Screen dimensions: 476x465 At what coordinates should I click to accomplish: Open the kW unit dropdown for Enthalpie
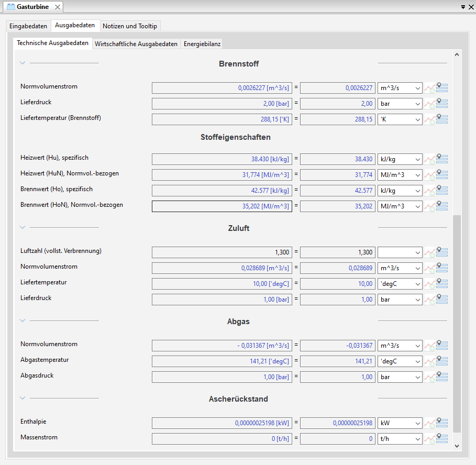click(x=400, y=423)
